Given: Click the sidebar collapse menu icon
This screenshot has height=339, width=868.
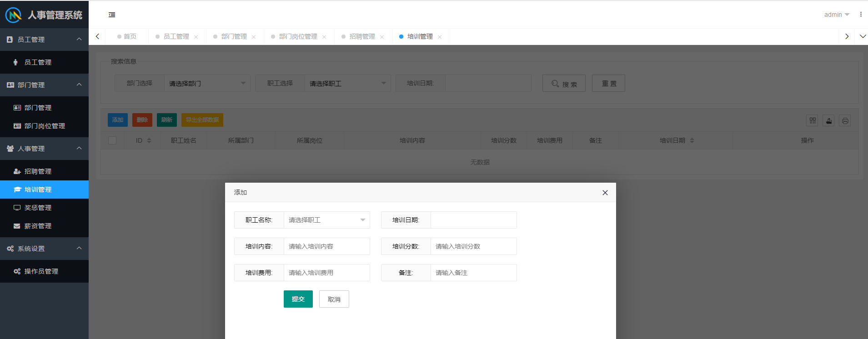Looking at the screenshot, I should click(x=112, y=15).
